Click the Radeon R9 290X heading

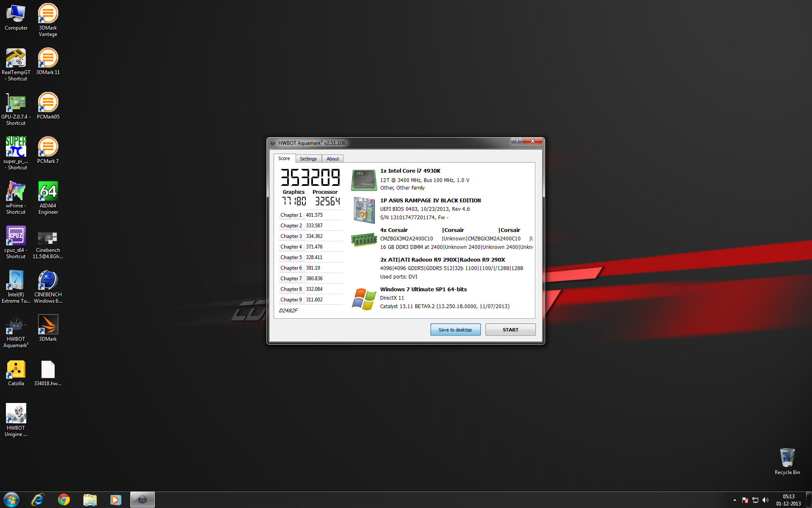[442, 260]
